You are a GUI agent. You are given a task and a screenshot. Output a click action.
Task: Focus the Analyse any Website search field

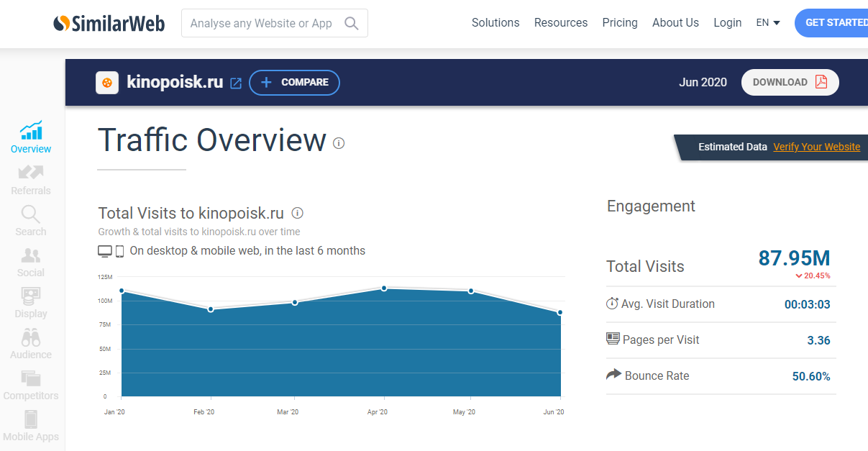[275, 23]
